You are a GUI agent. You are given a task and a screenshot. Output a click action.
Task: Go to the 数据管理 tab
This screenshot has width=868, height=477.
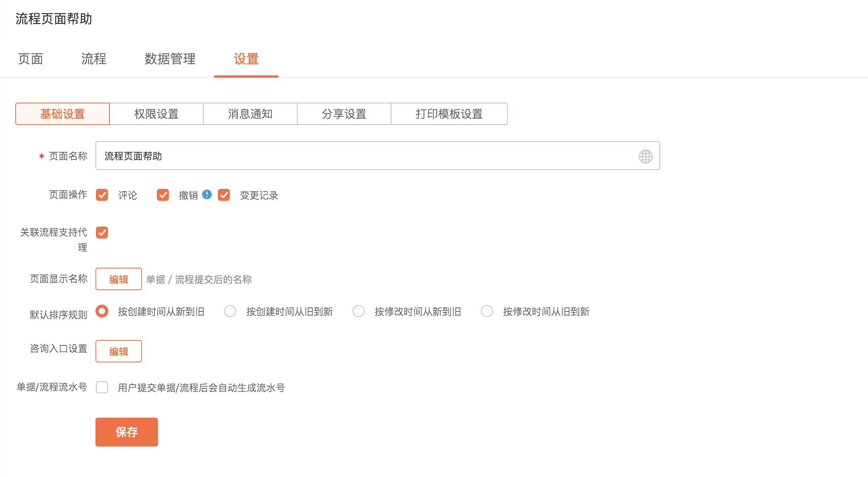tap(170, 59)
